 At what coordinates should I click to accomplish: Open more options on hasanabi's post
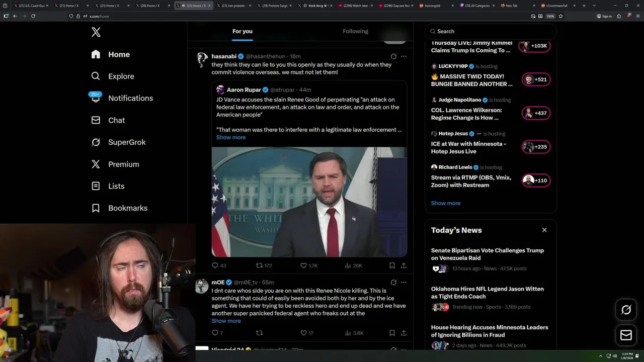[404, 56]
